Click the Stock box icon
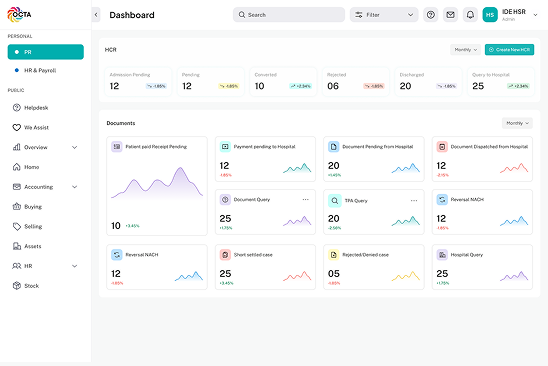 coord(16,286)
